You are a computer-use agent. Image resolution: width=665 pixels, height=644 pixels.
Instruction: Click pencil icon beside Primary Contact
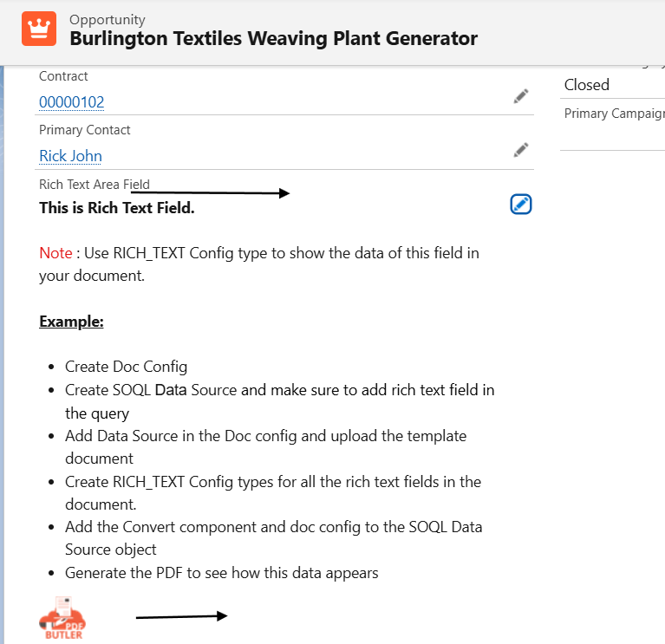tap(520, 150)
